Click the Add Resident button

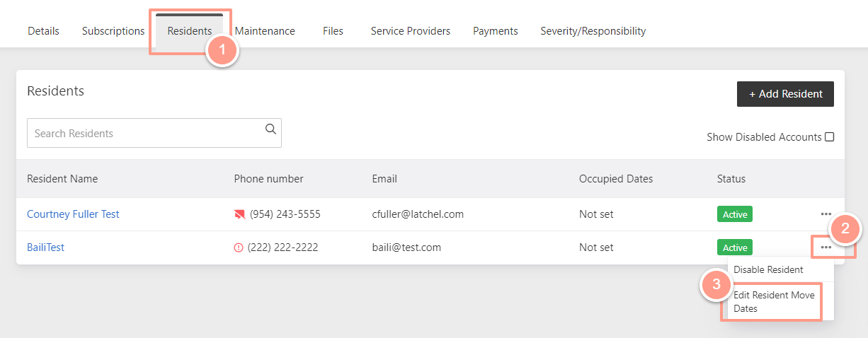[785, 94]
